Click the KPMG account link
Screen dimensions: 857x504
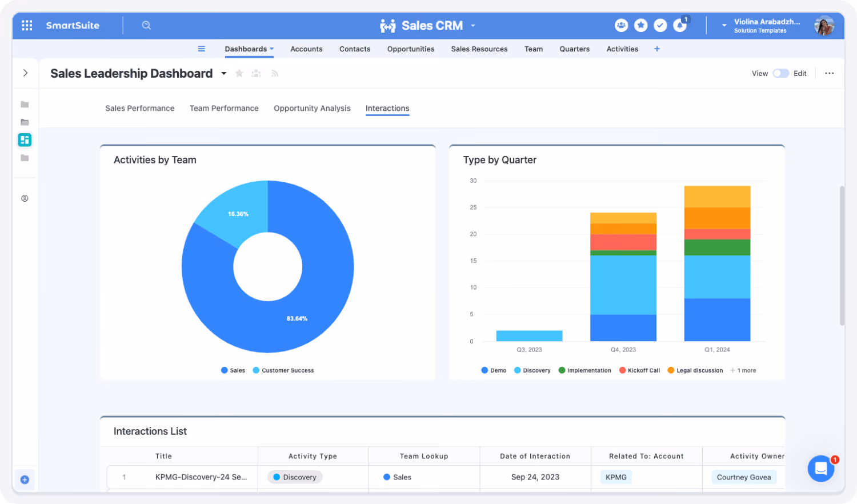[x=616, y=477]
